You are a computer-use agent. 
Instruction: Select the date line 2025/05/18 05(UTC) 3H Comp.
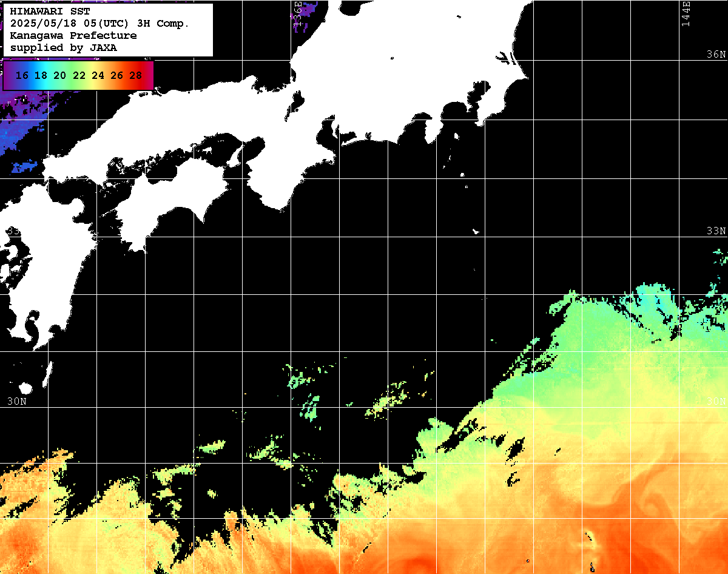click(100, 24)
